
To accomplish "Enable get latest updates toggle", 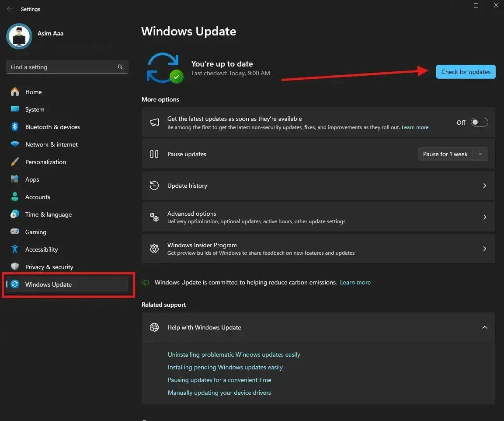I will point(479,123).
